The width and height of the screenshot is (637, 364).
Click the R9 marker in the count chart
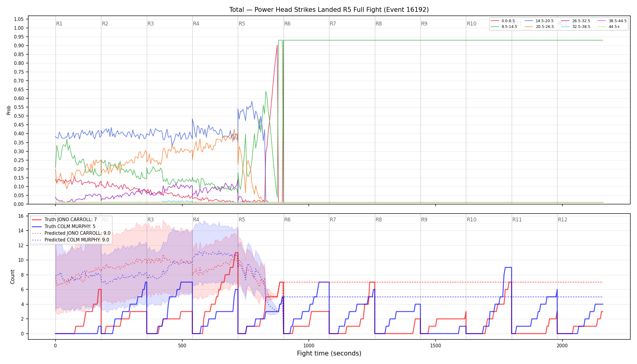[424, 220]
